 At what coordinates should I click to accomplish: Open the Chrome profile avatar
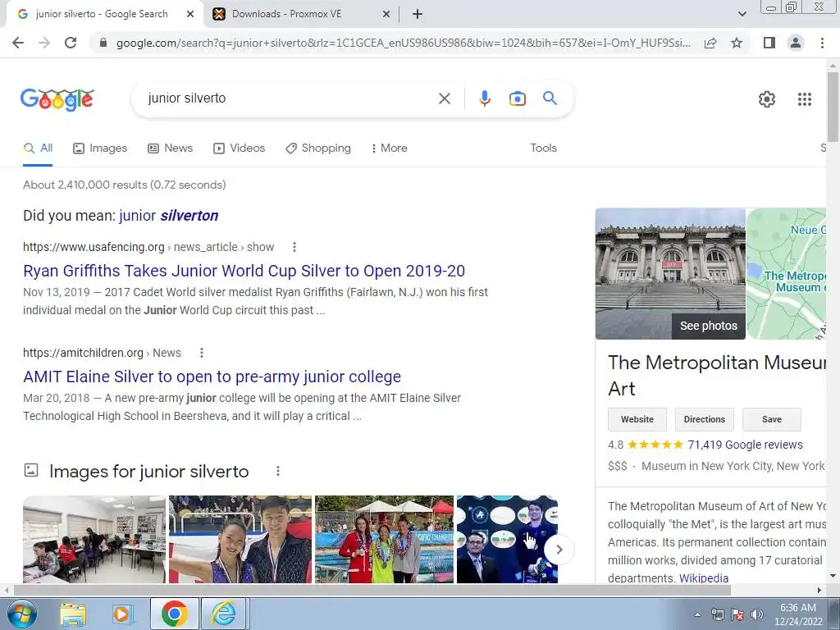pyautogui.click(x=796, y=43)
